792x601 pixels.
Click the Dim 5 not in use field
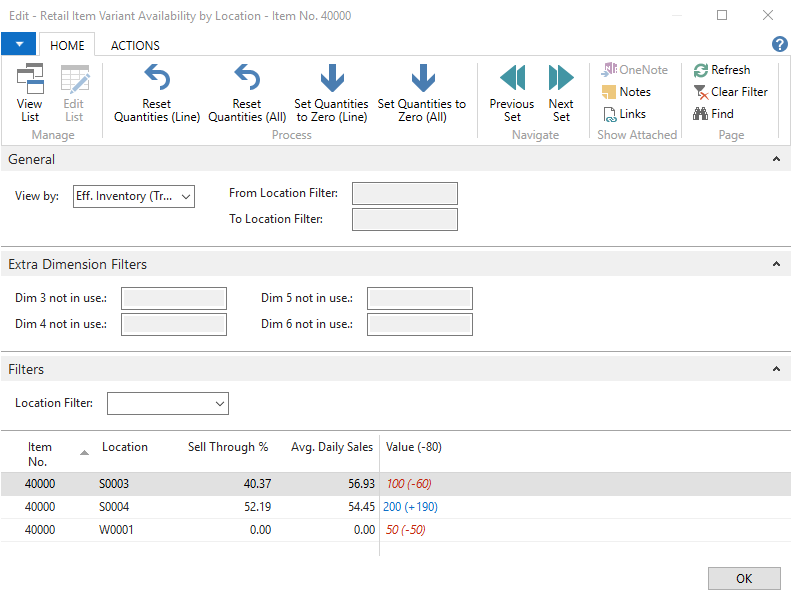(420, 298)
